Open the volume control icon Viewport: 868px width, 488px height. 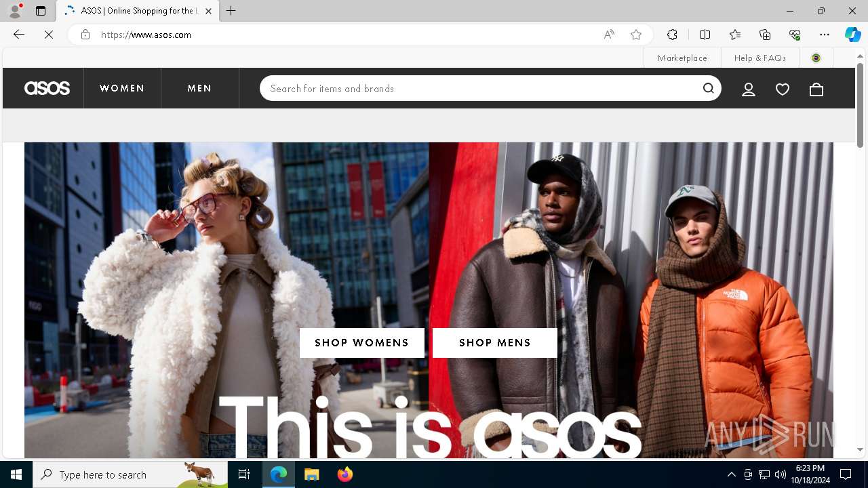point(781,474)
